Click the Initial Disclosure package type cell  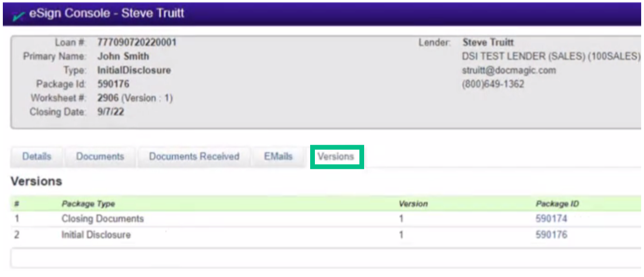click(96, 235)
